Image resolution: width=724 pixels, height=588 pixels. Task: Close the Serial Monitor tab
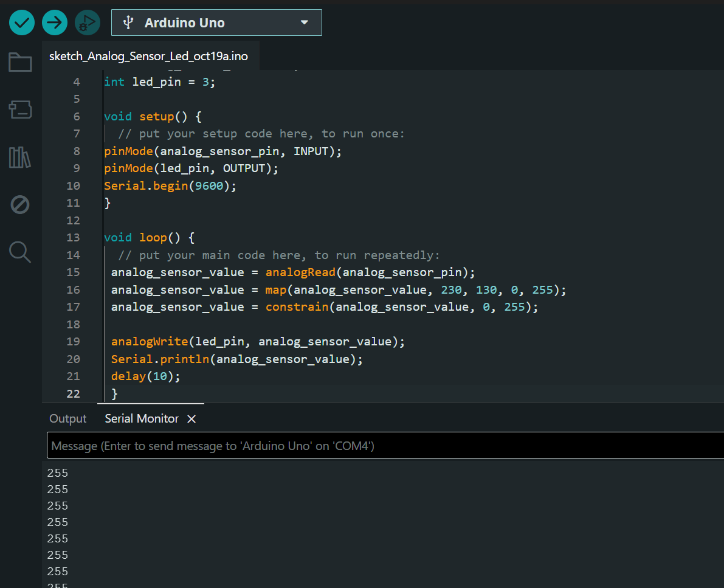tap(191, 419)
